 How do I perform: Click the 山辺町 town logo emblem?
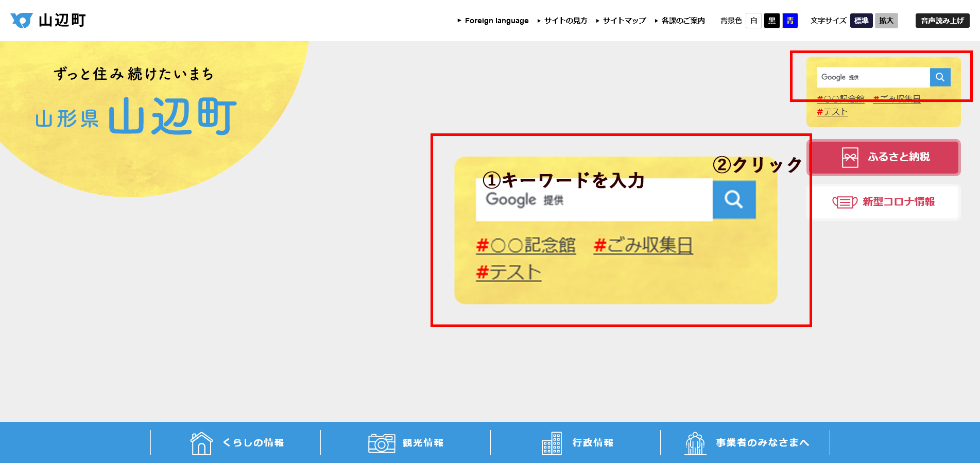coord(22,20)
